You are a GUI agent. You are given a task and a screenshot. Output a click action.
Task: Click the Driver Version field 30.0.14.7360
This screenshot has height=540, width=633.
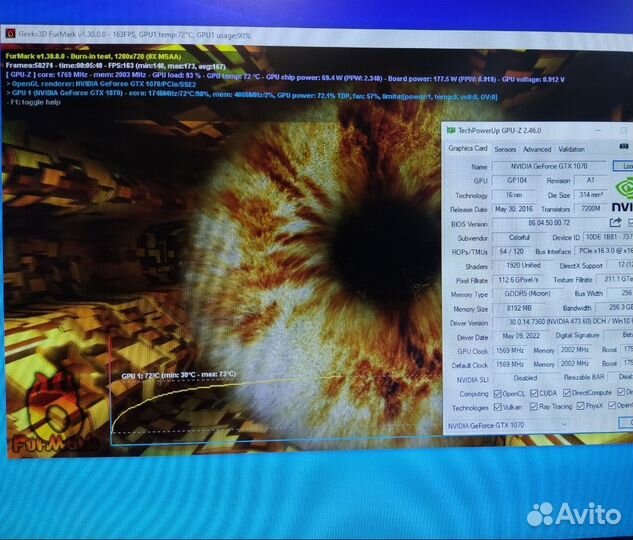tap(563, 322)
